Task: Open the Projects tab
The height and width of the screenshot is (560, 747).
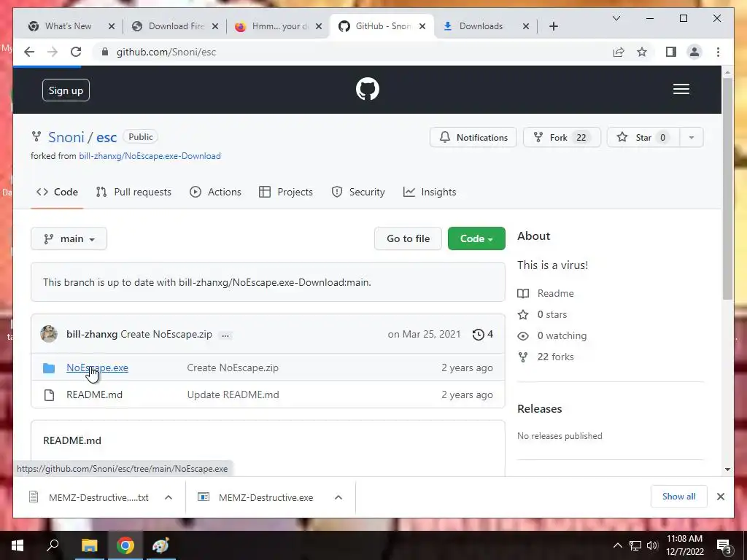Action: (286, 192)
